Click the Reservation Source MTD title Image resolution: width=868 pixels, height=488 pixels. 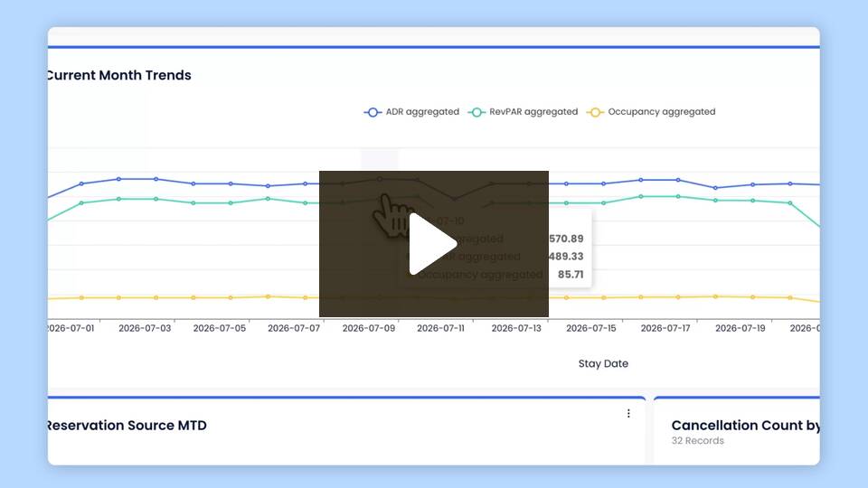click(x=127, y=426)
